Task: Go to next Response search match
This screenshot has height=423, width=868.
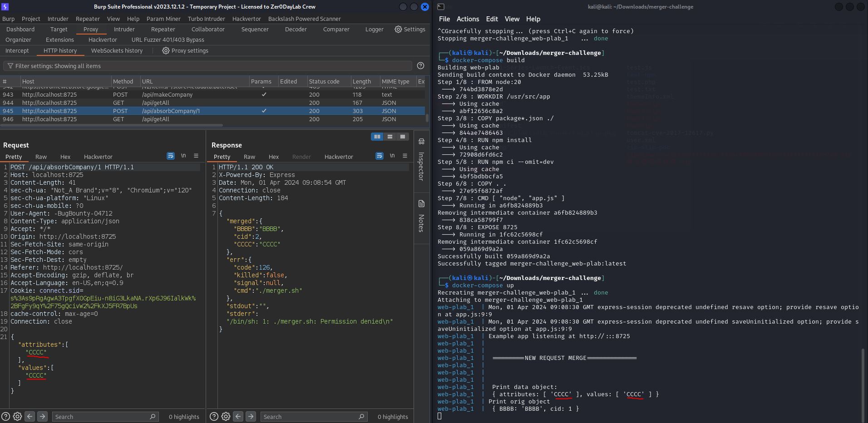Action: [x=251, y=416]
